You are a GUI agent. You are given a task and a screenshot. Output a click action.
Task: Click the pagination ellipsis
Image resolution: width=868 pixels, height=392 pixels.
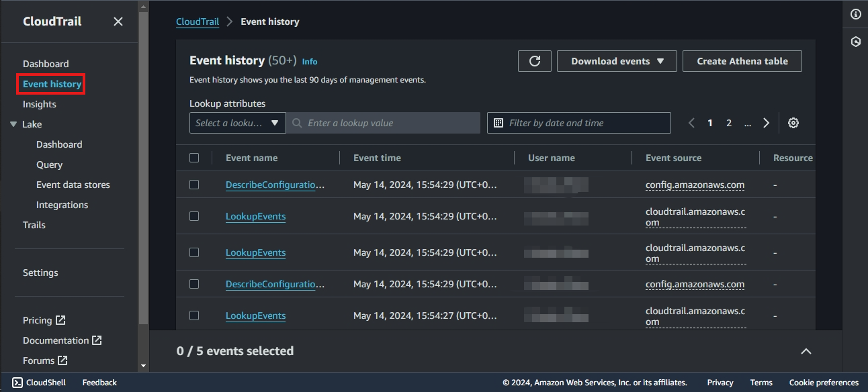coord(748,123)
